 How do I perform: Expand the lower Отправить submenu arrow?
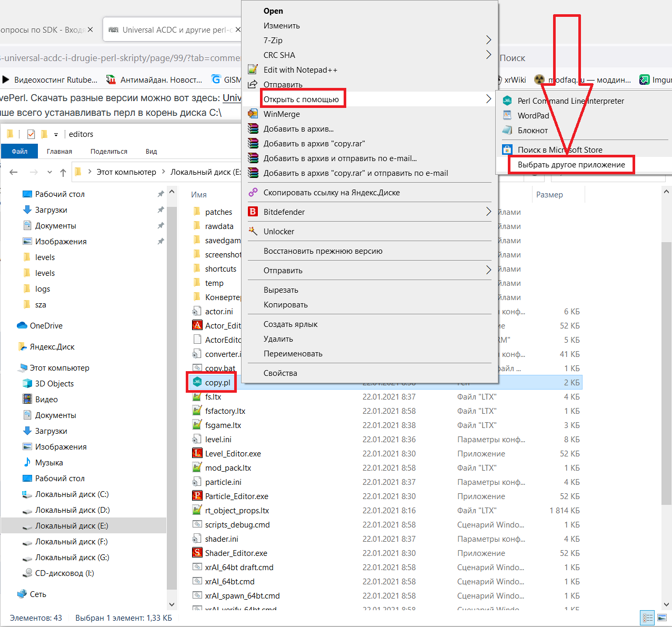(x=488, y=270)
